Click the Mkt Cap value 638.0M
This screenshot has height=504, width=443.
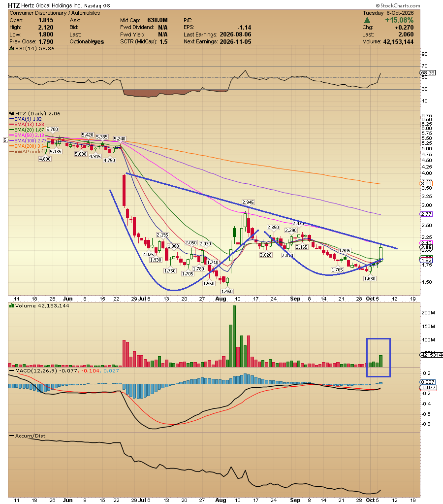(x=158, y=20)
